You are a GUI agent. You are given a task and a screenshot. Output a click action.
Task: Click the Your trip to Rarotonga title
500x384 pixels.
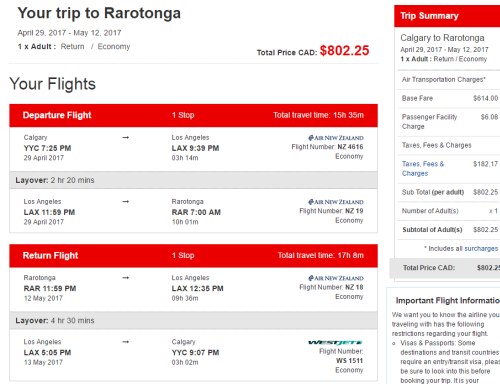pyautogui.click(x=99, y=13)
